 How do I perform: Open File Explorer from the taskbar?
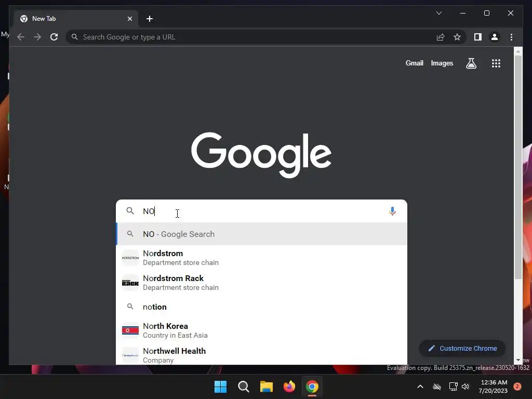(x=267, y=387)
